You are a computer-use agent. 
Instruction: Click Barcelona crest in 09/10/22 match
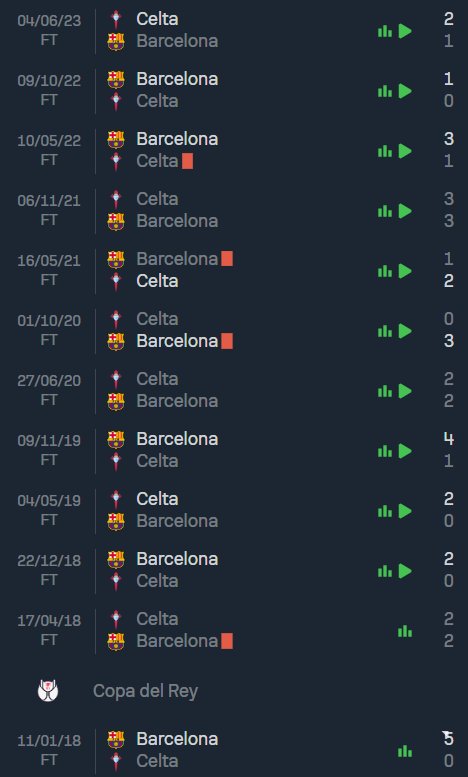tap(116, 79)
